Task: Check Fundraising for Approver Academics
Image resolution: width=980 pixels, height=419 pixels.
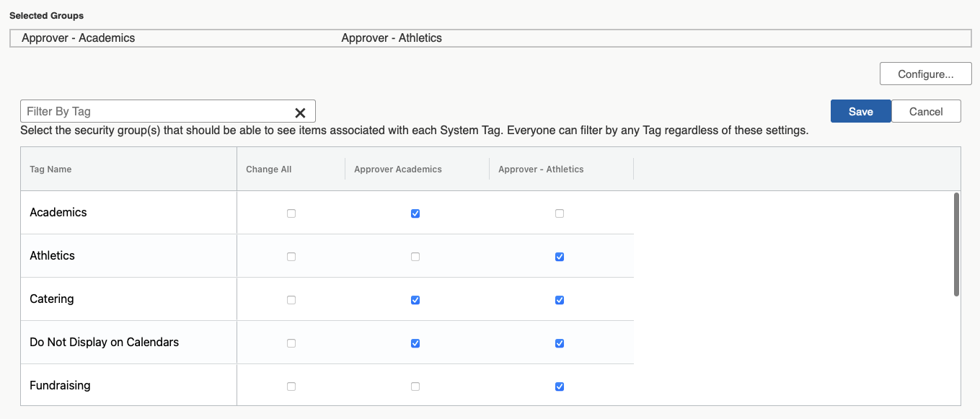Action: (x=415, y=387)
